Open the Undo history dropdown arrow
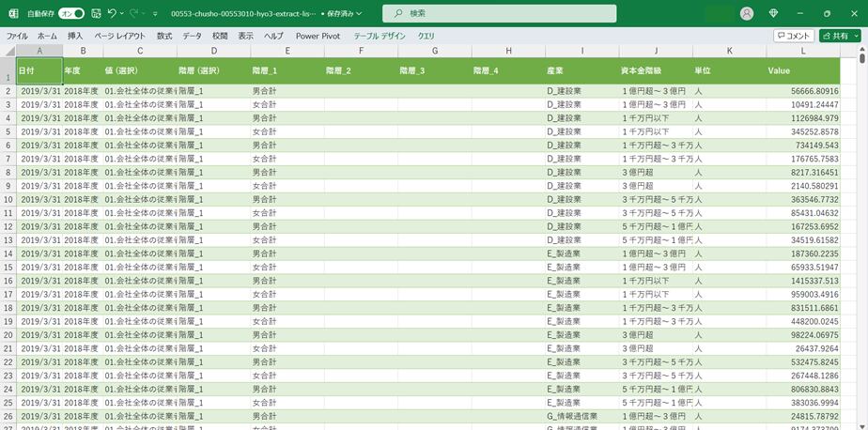Viewport: 868px width, 430px height. point(123,14)
